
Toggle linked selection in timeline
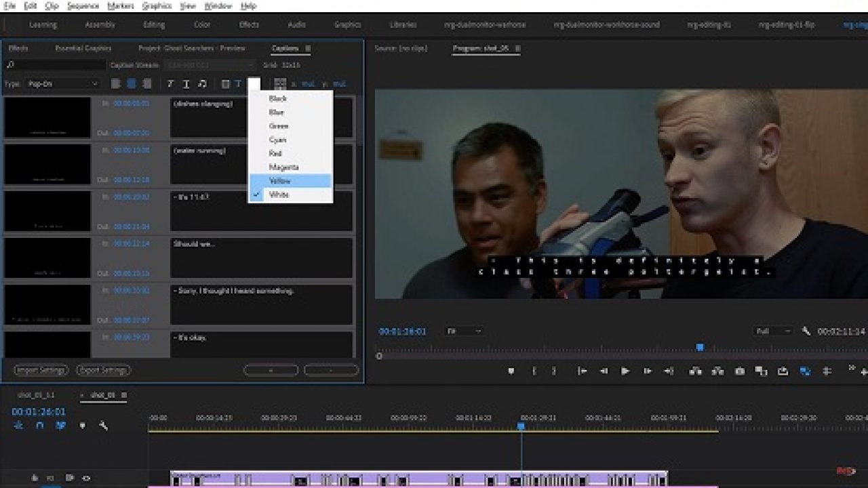click(61, 426)
